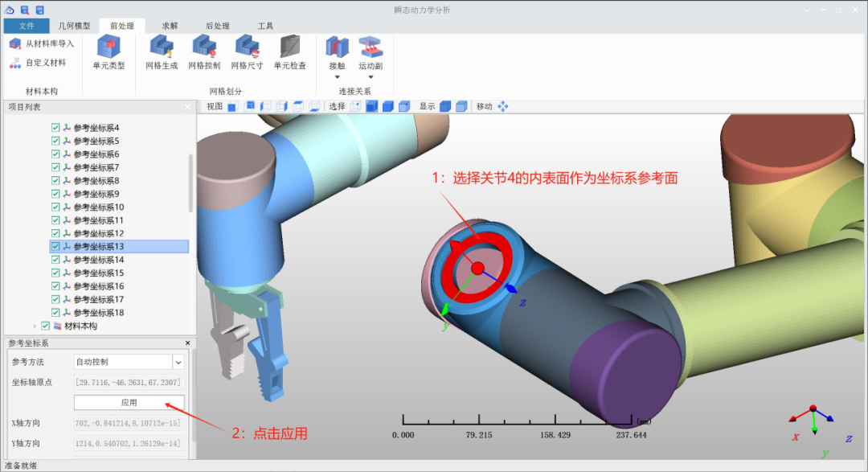This screenshot has height=472, width=868.
Task: Click the 自定义材料 custom material icon
Action: (15, 64)
